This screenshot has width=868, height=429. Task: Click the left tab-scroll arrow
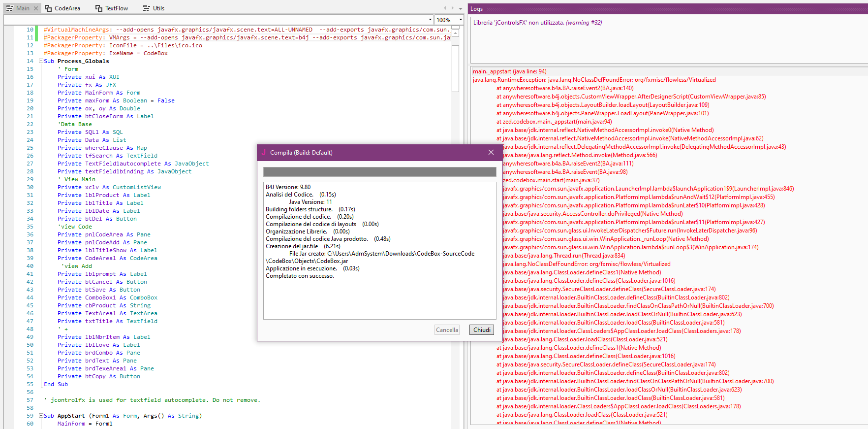(445, 8)
